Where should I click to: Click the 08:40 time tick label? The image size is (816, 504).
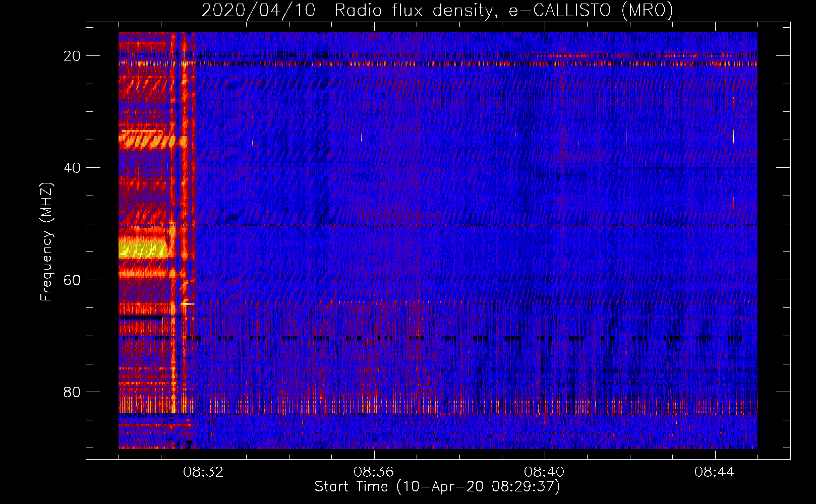[x=544, y=472]
